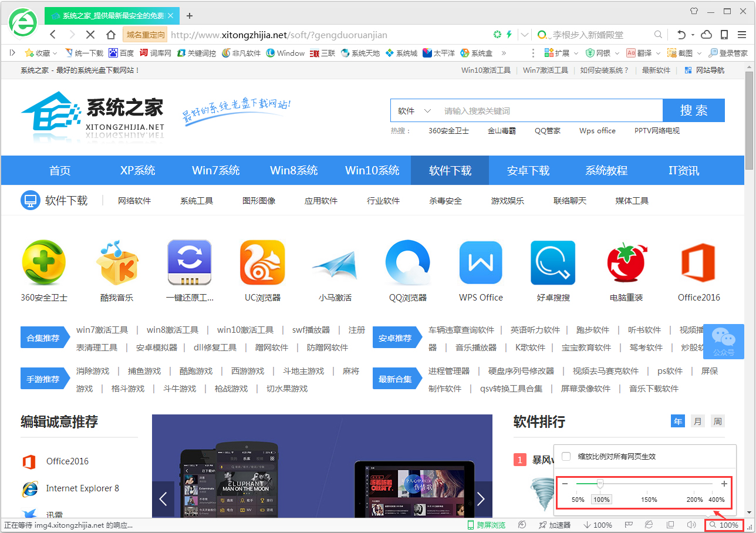Click the 搜索 search button

click(694, 110)
